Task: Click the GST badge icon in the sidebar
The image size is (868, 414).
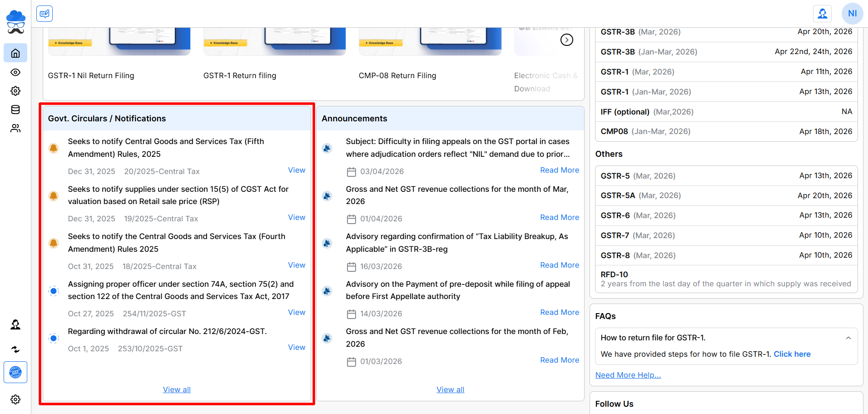Action: 15,372
